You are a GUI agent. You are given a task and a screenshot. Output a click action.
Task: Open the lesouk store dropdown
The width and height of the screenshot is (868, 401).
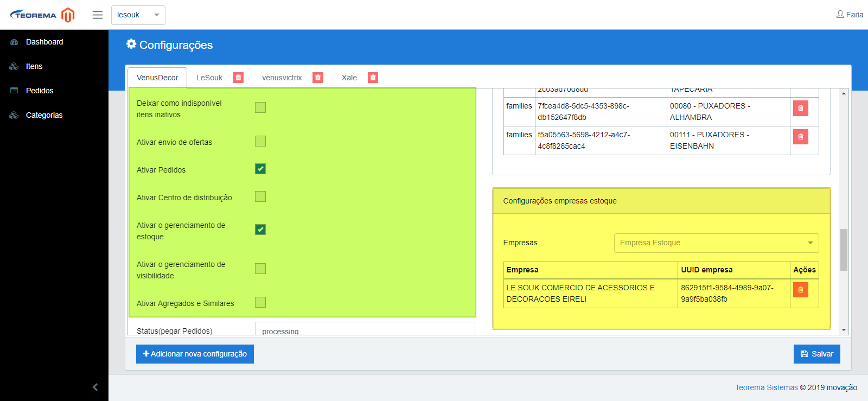tap(138, 15)
